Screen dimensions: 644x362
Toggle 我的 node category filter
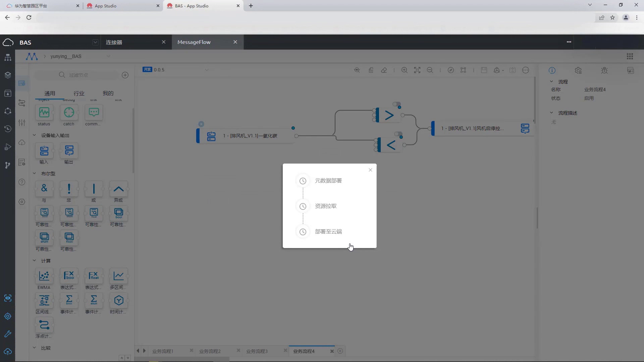[108, 93]
